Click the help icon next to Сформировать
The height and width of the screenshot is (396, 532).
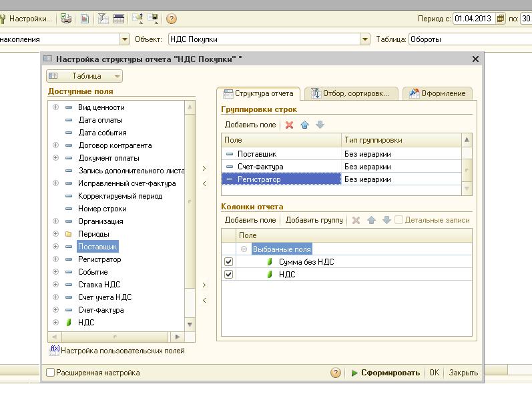tap(336, 373)
